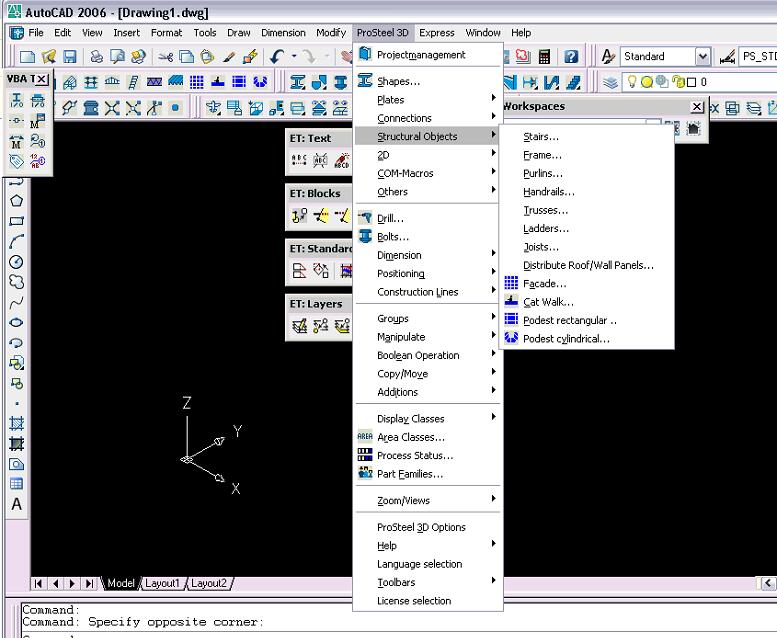Toggle the layer lock padlock icon
The width and height of the screenshot is (777, 638).
[x=678, y=82]
